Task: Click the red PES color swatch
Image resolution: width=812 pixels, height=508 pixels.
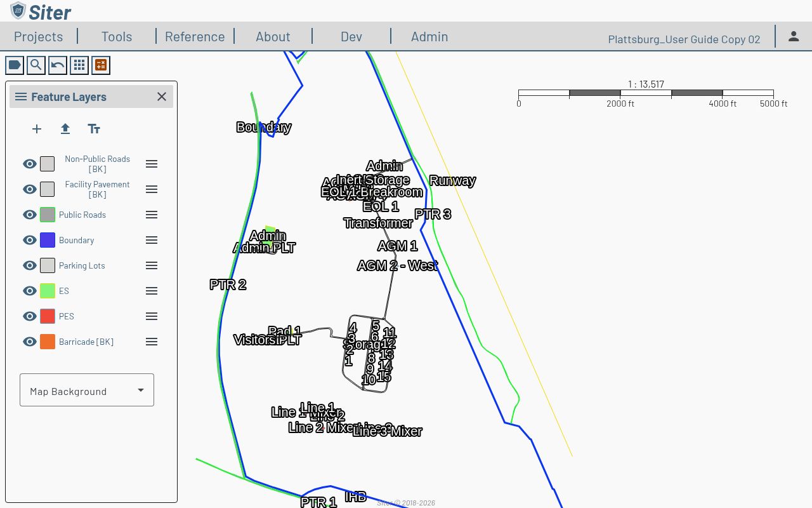Action: click(x=48, y=316)
